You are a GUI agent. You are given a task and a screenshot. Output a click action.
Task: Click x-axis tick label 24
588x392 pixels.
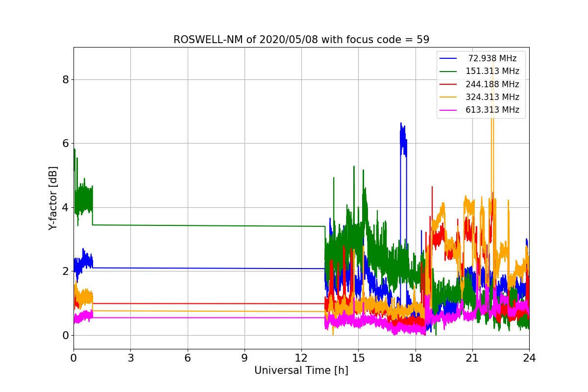pos(529,358)
